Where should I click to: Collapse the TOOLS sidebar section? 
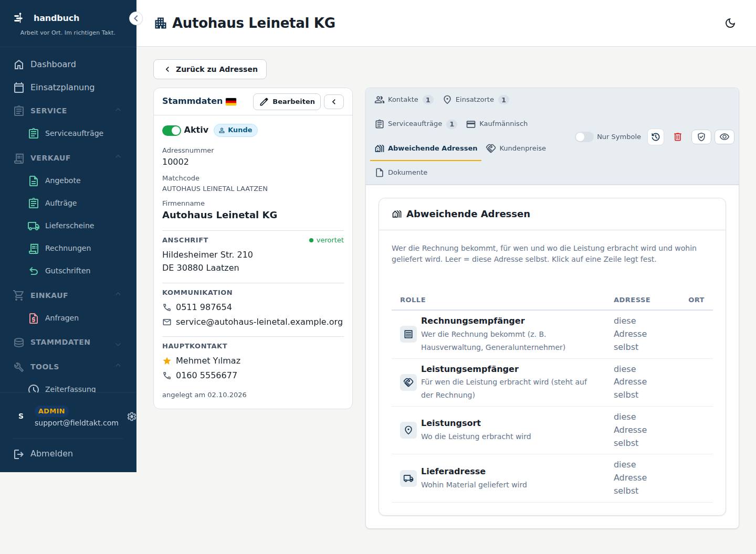coord(68,367)
